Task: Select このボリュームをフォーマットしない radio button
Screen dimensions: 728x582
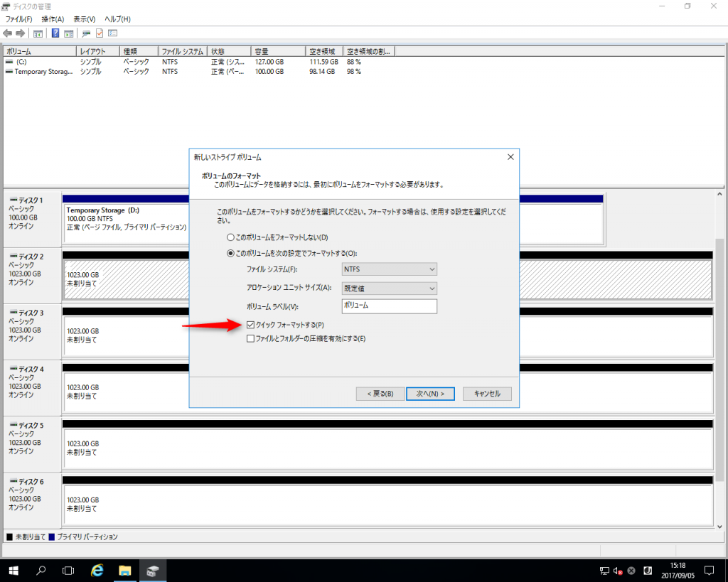Action: click(x=230, y=237)
